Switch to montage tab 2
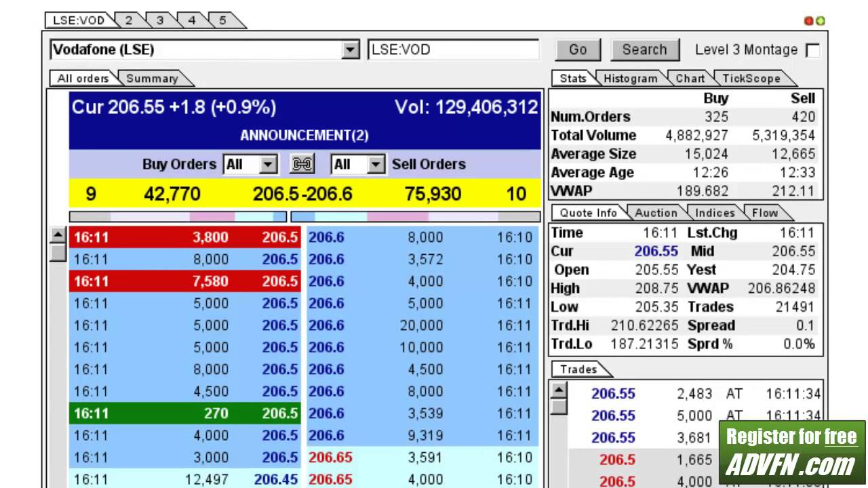The image size is (868, 488). 129,20
